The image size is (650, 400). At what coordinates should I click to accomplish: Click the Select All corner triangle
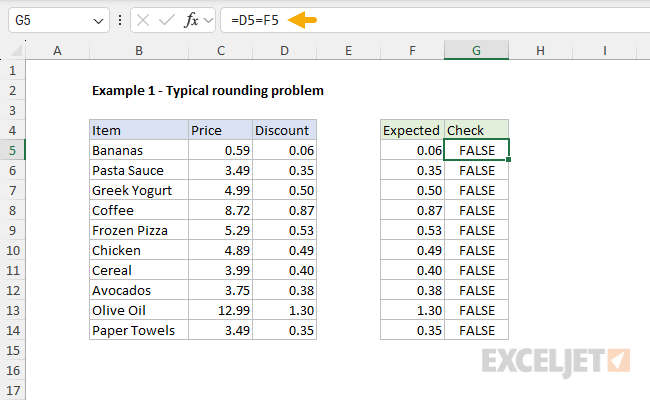pyautogui.click(x=16, y=51)
